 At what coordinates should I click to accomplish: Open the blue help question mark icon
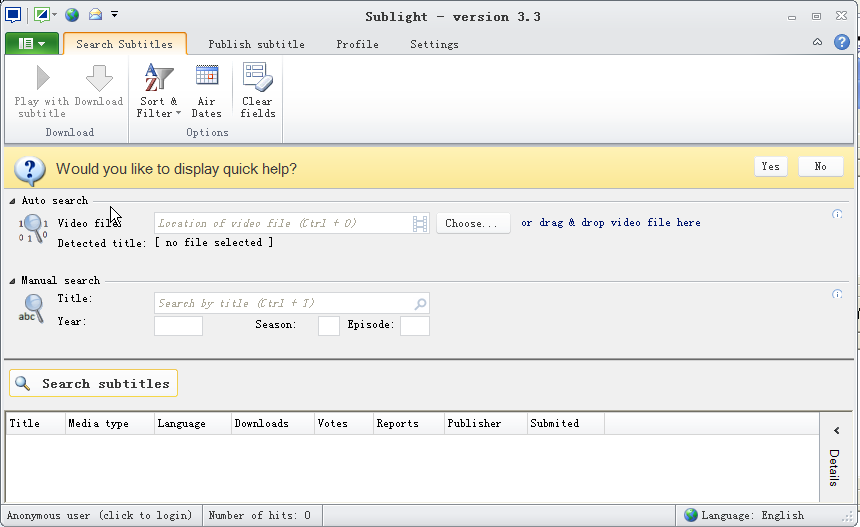pos(841,42)
